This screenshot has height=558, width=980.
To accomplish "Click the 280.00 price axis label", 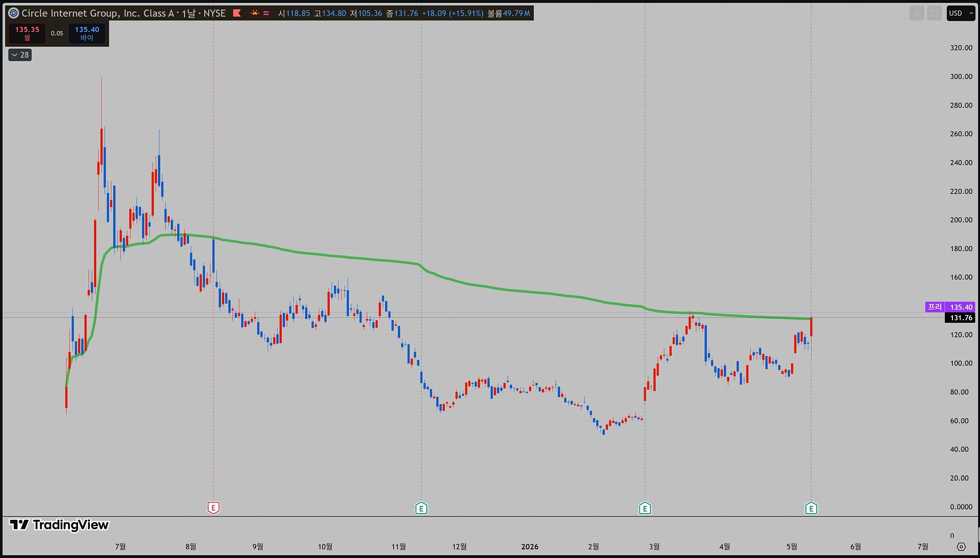I will (961, 105).
